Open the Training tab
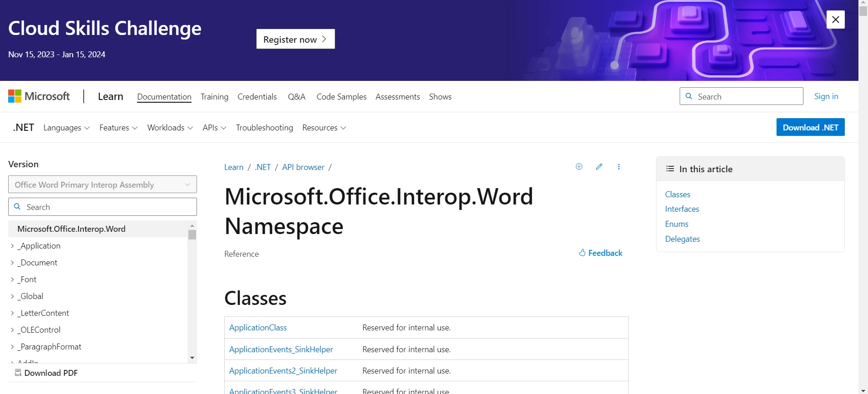 pyautogui.click(x=214, y=97)
